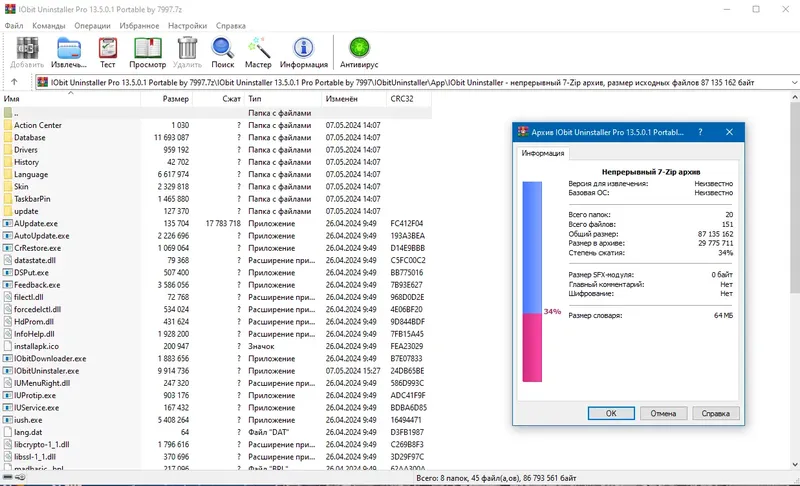800x486 pixels.
Task: Click the AUpdate.exe file icon
Action: point(8,223)
